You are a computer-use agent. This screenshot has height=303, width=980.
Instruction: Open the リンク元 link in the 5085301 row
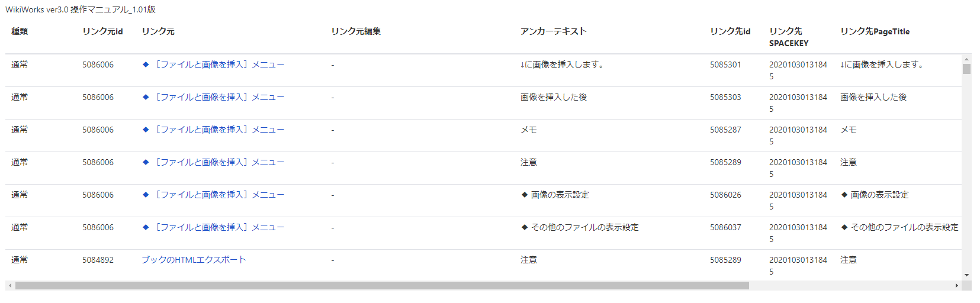(213, 65)
